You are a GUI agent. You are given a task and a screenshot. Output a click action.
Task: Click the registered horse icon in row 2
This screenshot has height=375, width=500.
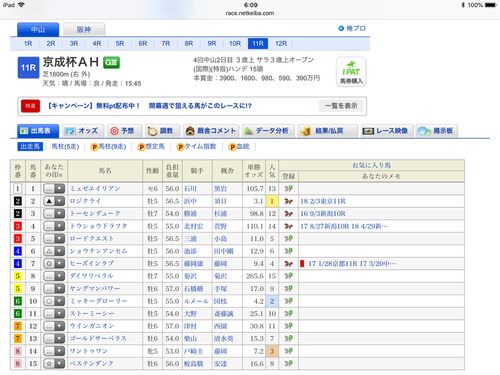[x=288, y=201]
